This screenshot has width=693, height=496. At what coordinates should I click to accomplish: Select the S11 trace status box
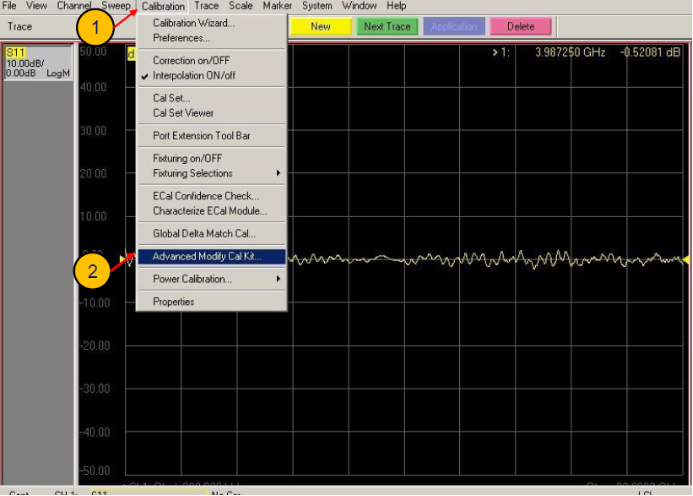click(38, 62)
